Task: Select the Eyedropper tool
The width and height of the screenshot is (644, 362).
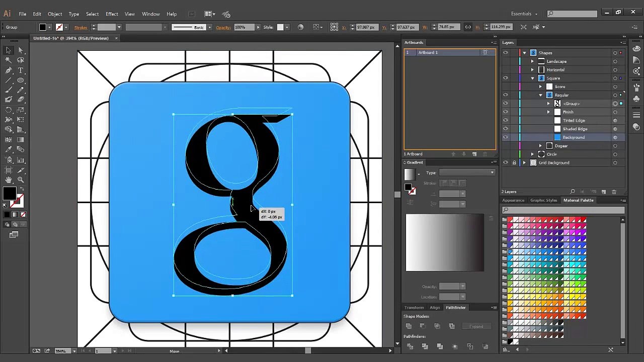Action: coord(9,150)
